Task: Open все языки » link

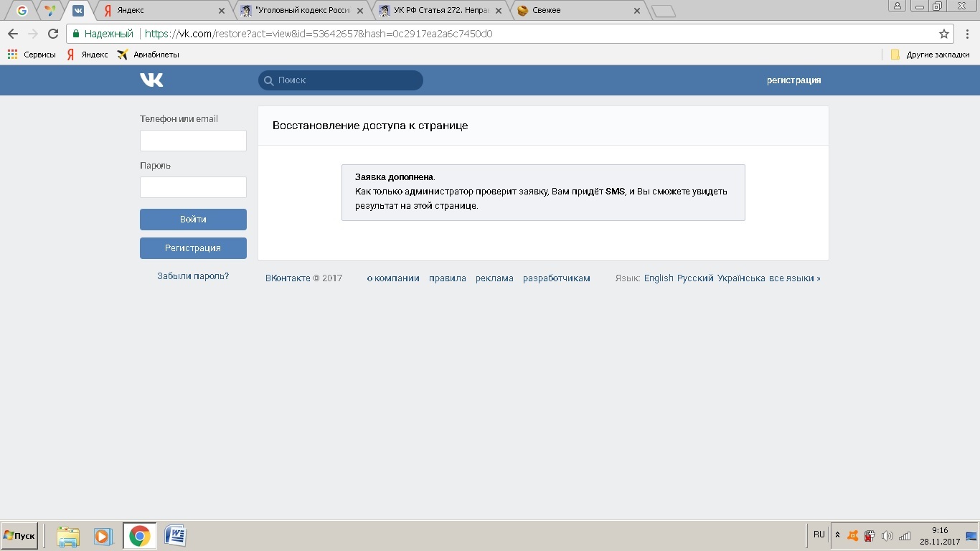Action: pyautogui.click(x=794, y=278)
